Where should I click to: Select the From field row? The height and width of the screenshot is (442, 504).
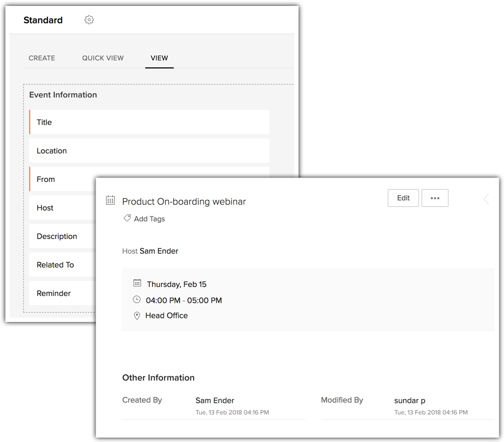coord(62,179)
